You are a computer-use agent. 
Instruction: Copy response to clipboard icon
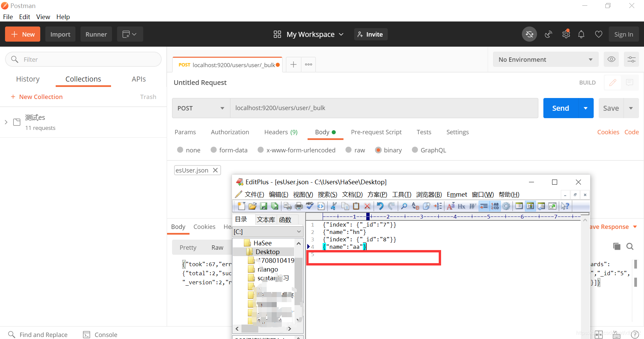pos(616,246)
